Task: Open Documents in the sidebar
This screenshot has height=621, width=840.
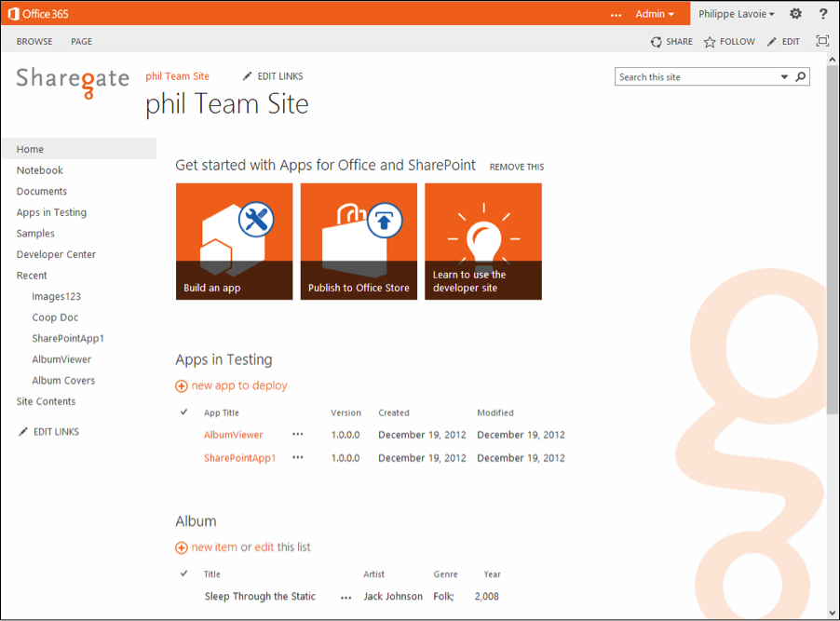Action: [42, 191]
